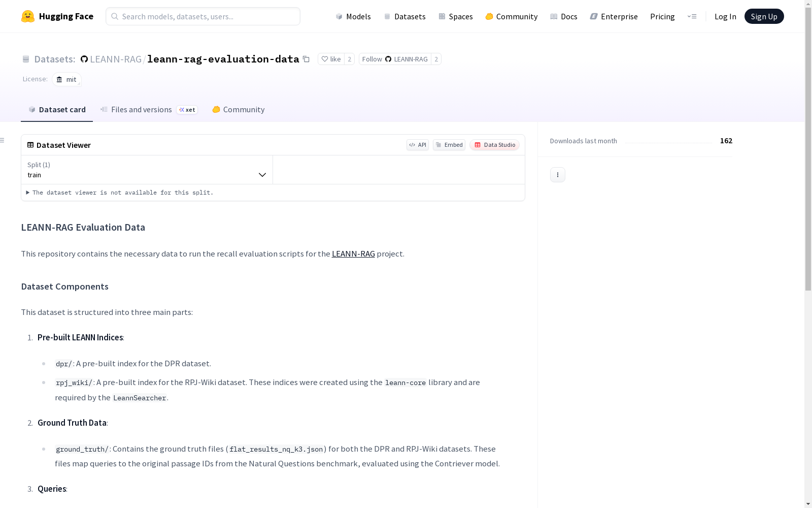812x508 pixels.
Task: Open the Split train dropdown
Action: click(x=147, y=170)
